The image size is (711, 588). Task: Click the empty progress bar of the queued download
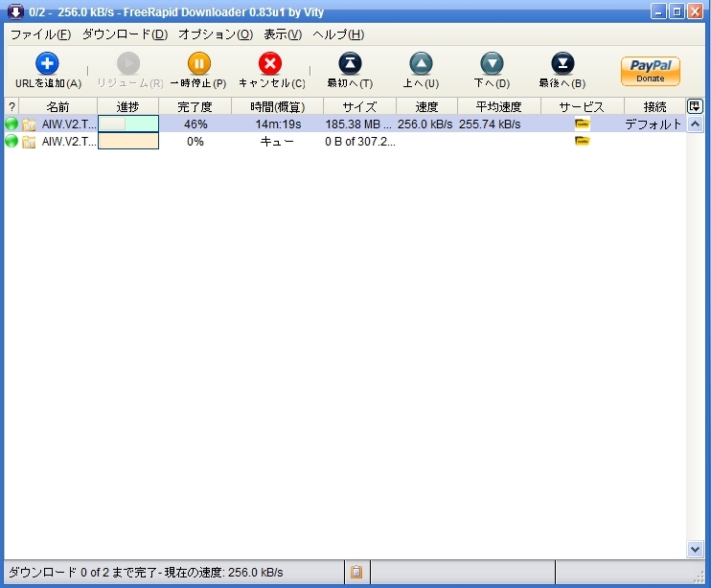click(128, 141)
